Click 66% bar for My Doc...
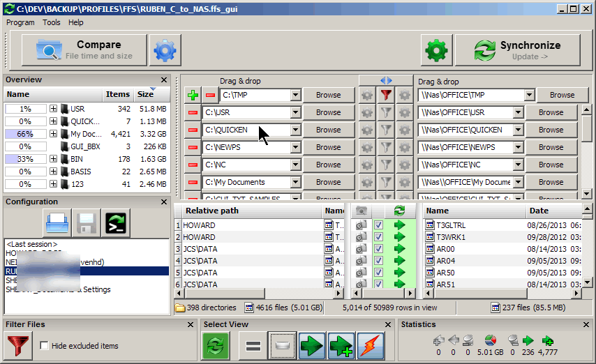This screenshot has height=364, width=596. pos(25,134)
